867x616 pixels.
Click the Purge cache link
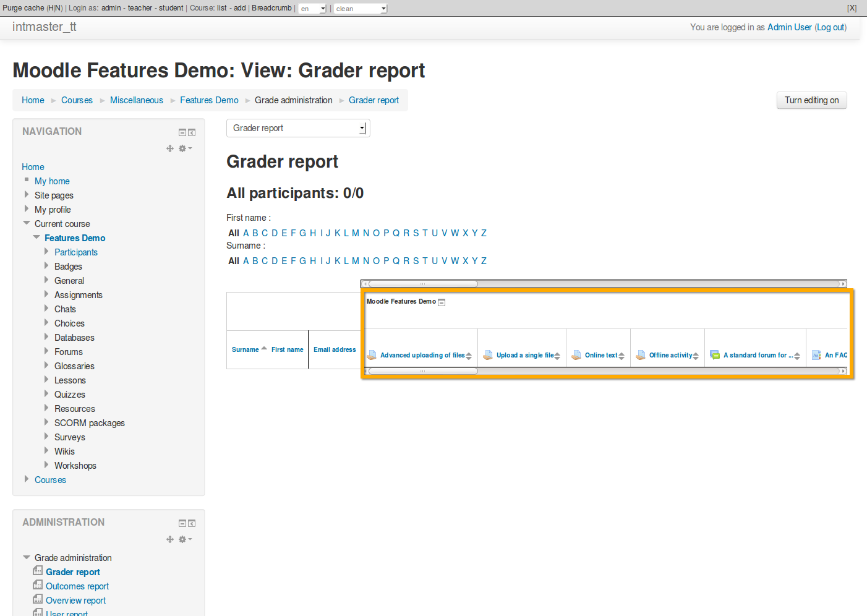coord(23,8)
